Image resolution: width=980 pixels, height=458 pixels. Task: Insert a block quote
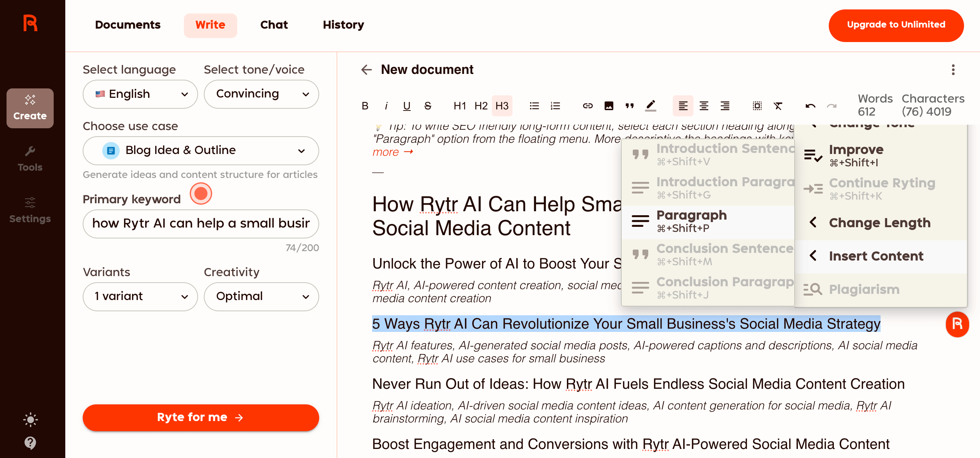[x=630, y=106]
